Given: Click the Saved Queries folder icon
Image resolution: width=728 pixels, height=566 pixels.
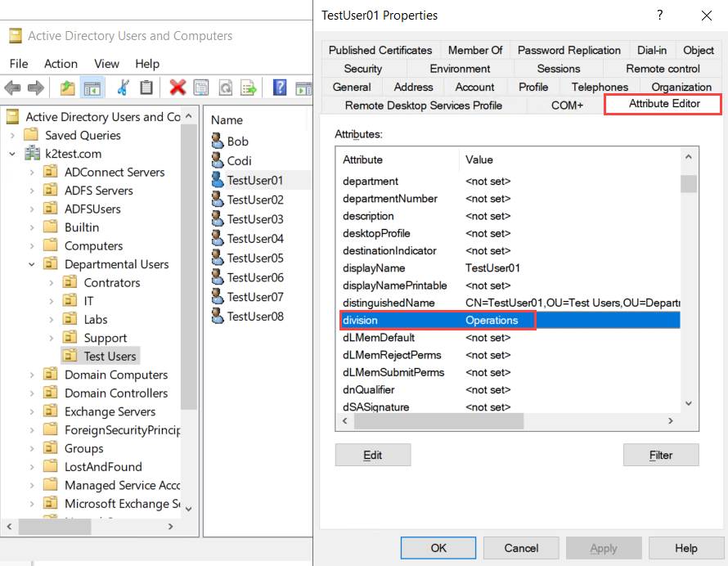Looking at the screenshot, I should [31, 135].
